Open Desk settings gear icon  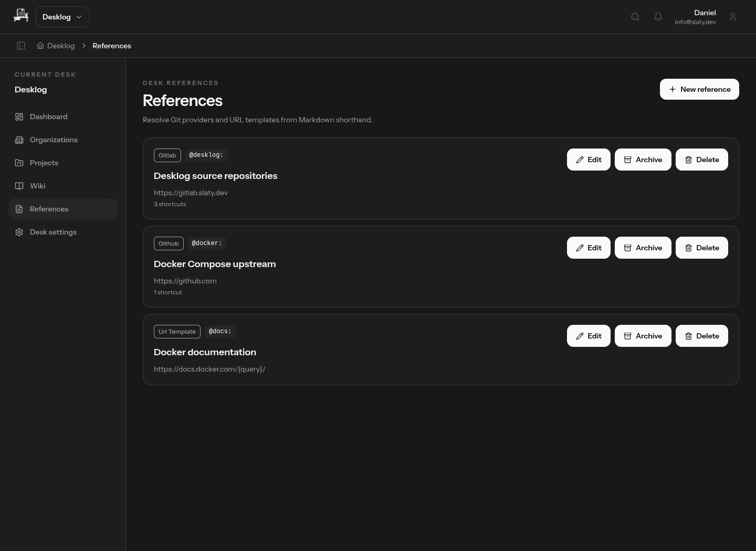coord(19,232)
